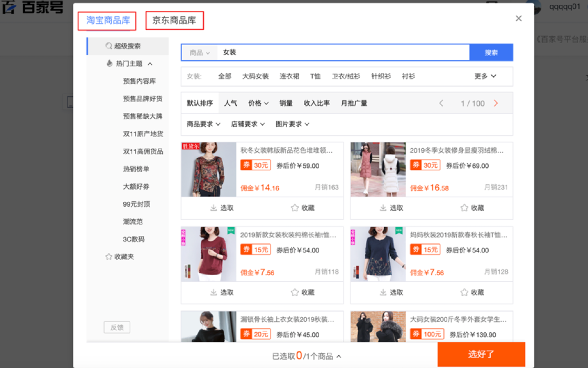Go to previous page arrow
The width and height of the screenshot is (588, 368).
pos(441,103)
